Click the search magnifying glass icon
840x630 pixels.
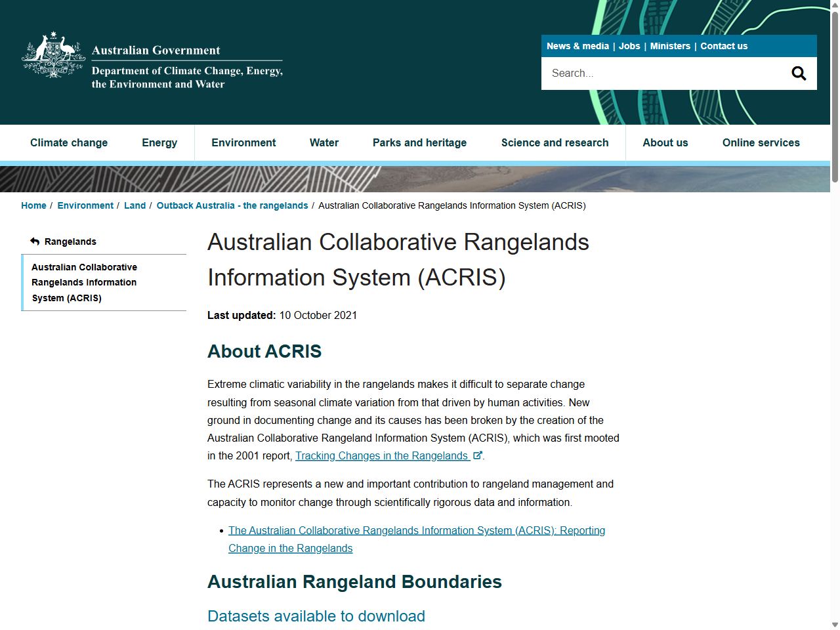point(799,73)
